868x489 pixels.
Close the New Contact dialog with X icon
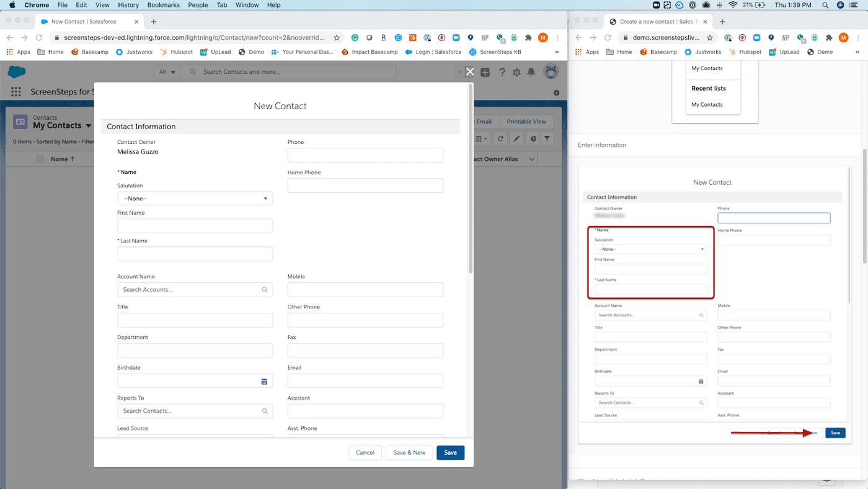470,72
